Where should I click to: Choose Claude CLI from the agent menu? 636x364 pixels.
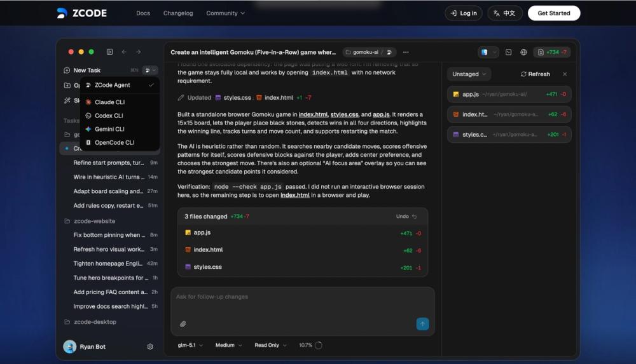point(120,102)
